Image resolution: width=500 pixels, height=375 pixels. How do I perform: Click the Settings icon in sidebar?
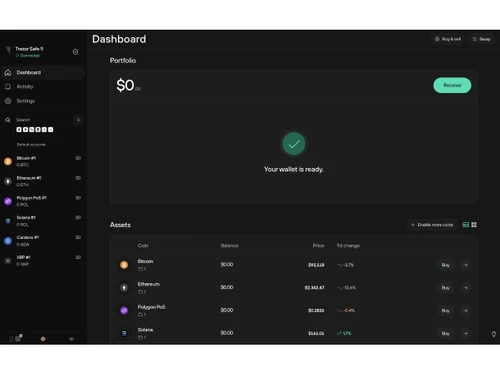tap(8, 101)
